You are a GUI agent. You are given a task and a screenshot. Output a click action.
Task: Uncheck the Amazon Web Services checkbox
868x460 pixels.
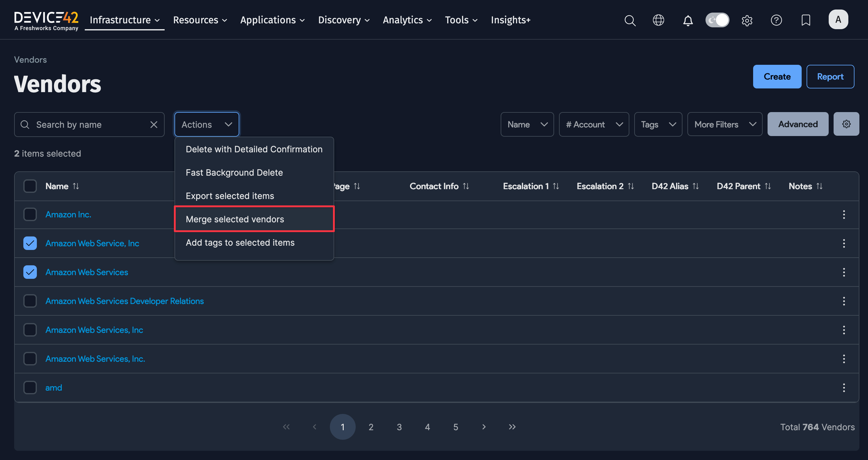[30, 272]
